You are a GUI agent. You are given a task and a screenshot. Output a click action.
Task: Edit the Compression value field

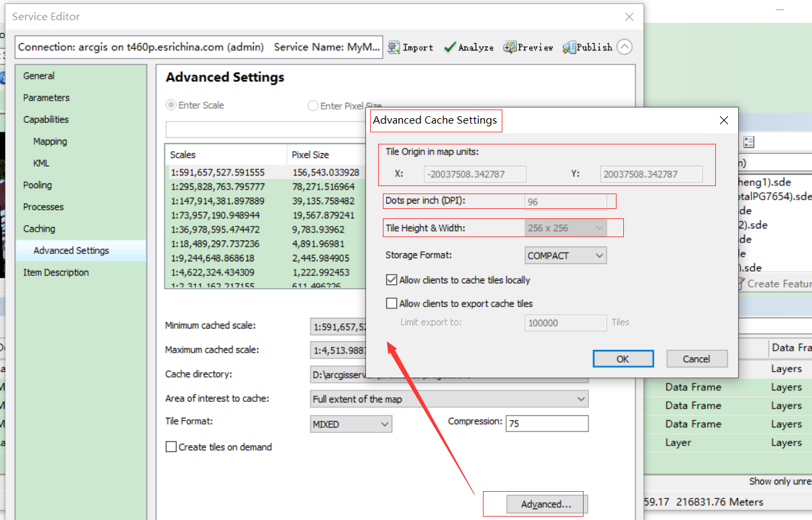pos(548,423)
